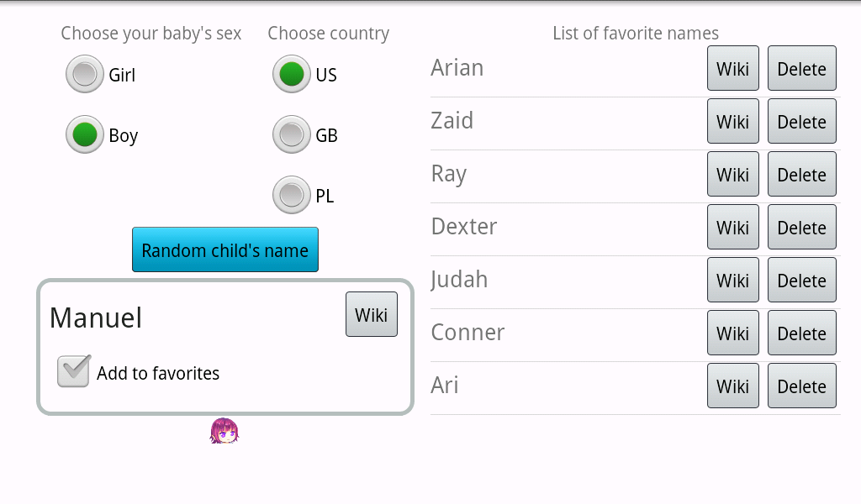861x504 pixels.
Task: Delete Ray from favorites
Action: [x=801, y=175]
